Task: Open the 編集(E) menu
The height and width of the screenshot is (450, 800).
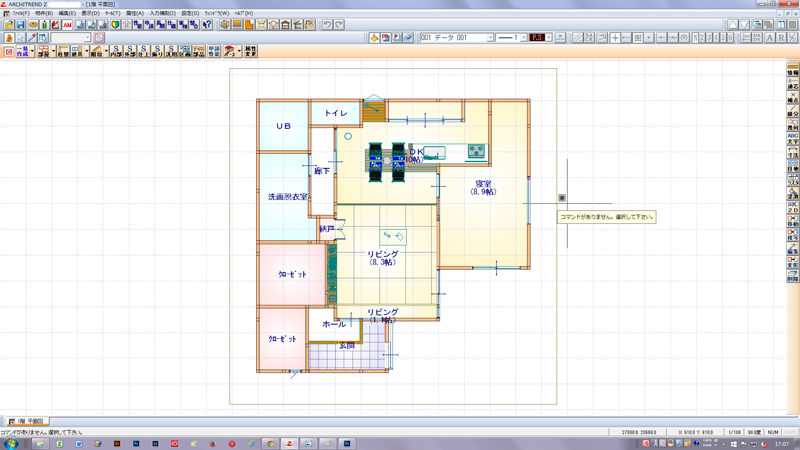Action: point(66,13)
